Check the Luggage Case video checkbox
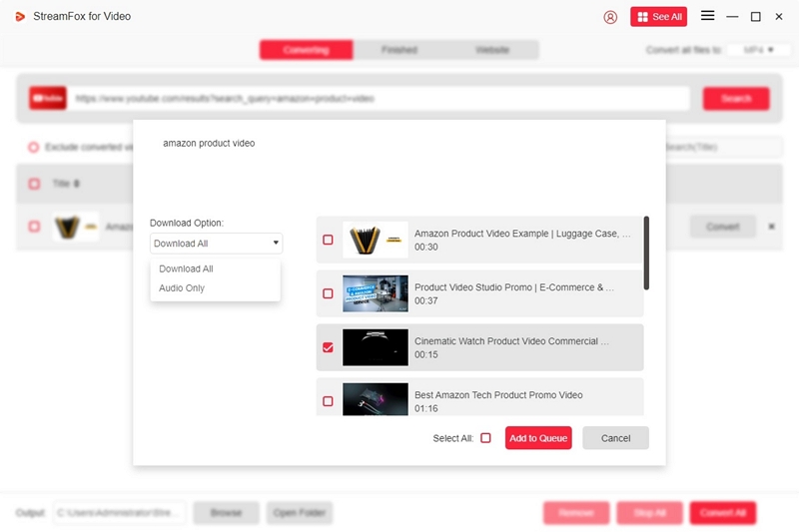 pos(329,240)
